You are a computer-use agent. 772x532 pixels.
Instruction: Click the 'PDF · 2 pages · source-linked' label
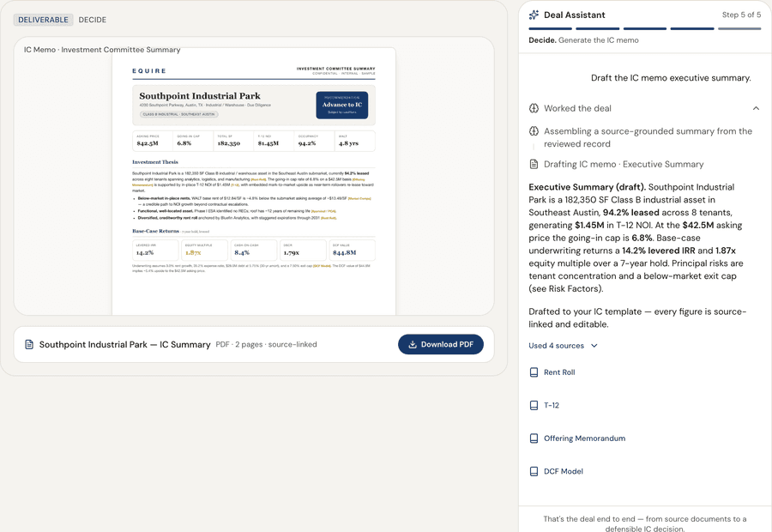coord(267,344)
